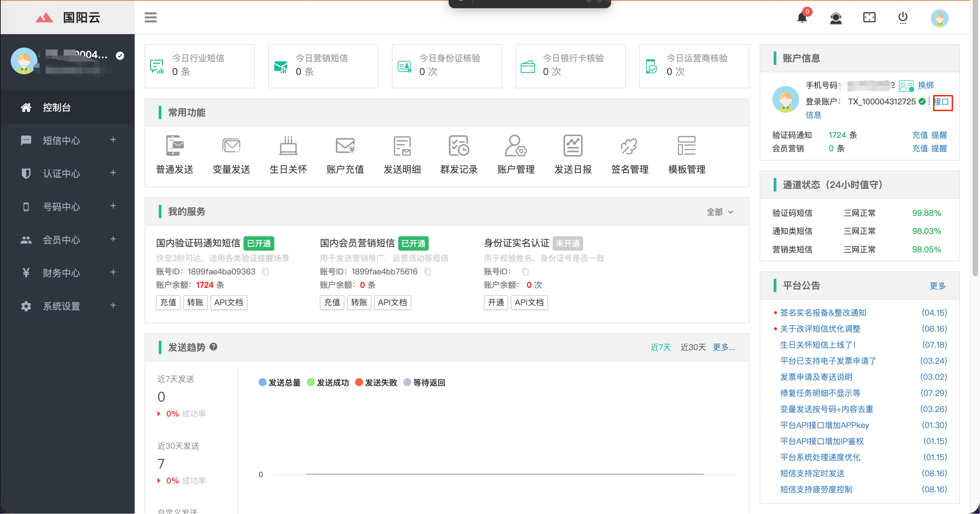Image resolution: width=980 pixels, height=514 pixels.
Task: Click the 今日行业短信 stat card icon
Action: [156, 66]
